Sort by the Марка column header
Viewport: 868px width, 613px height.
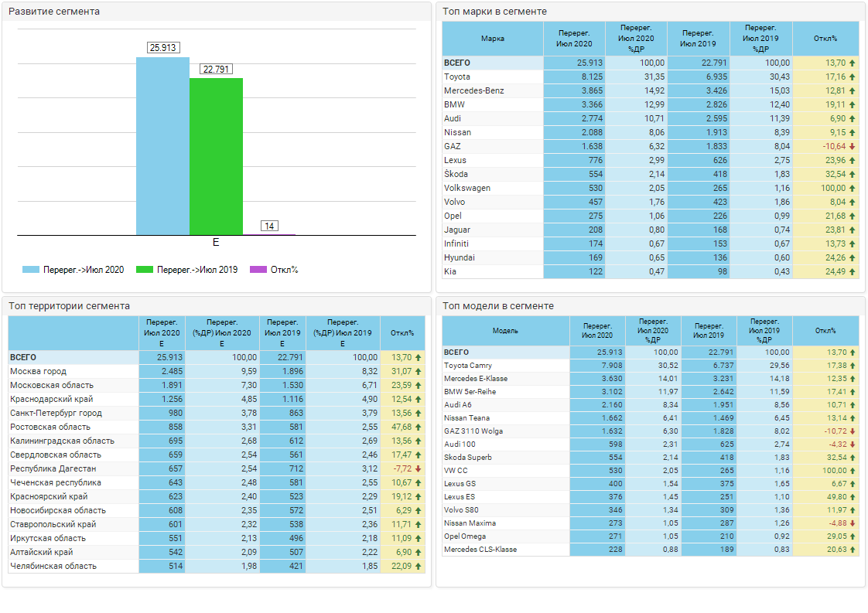[493, 39]
